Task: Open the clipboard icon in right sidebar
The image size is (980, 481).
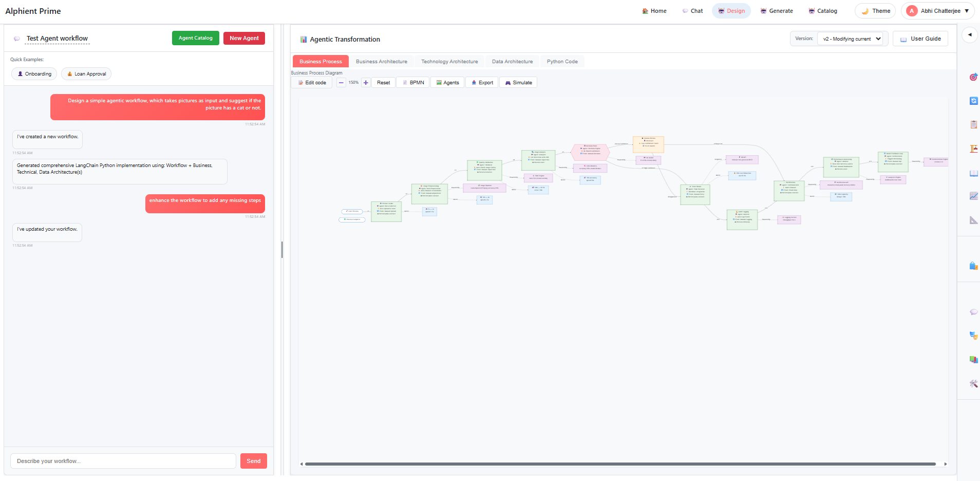Action: (973, 124)
